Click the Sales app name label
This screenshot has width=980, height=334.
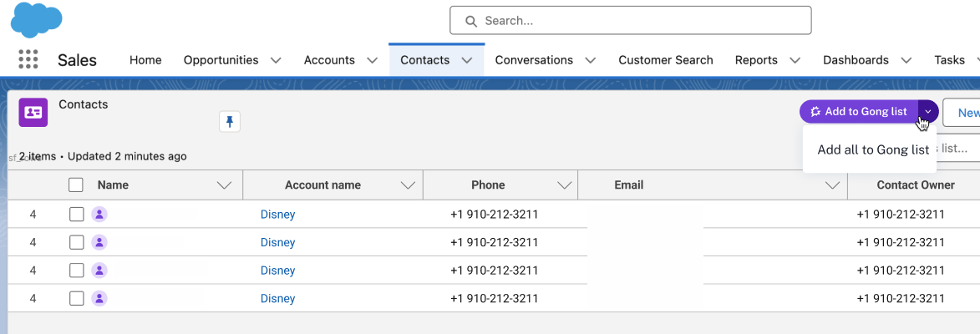[x=77, y=60]
